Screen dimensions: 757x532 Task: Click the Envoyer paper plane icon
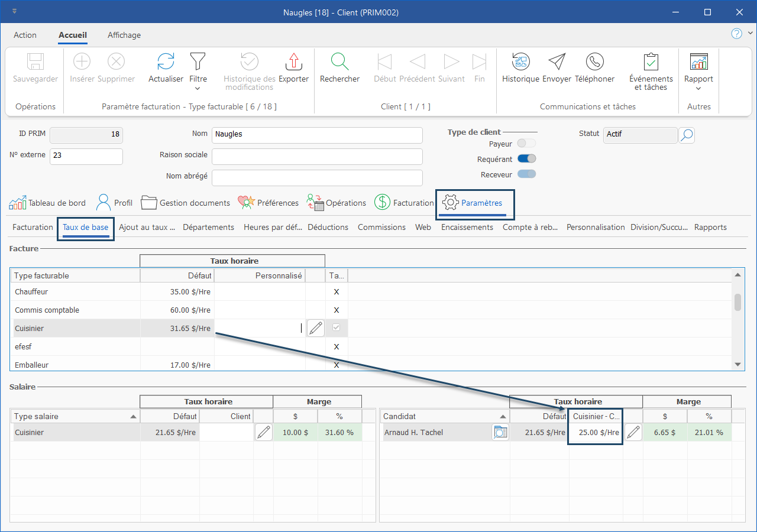[x=557, y=62]
